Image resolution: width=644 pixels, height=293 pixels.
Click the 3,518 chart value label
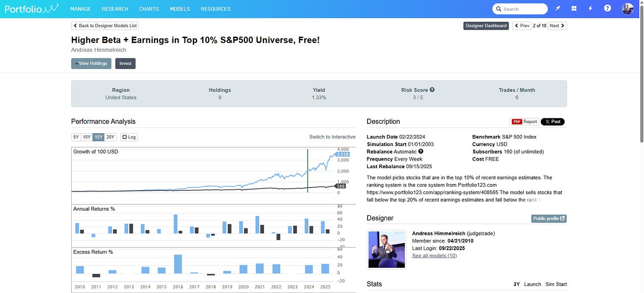342,154
